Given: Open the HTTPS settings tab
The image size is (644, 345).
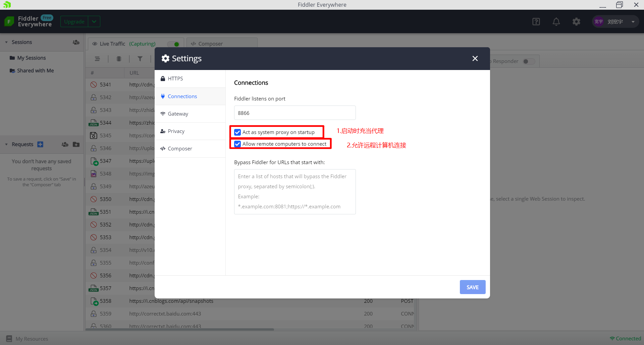Looking at the screenshot, I should [190, 78].
